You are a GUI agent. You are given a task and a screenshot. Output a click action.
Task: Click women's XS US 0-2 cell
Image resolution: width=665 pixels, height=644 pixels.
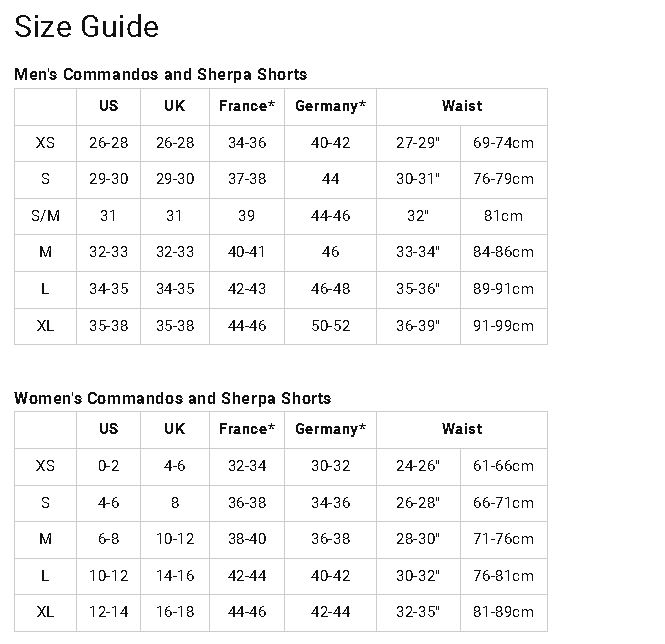109,466
